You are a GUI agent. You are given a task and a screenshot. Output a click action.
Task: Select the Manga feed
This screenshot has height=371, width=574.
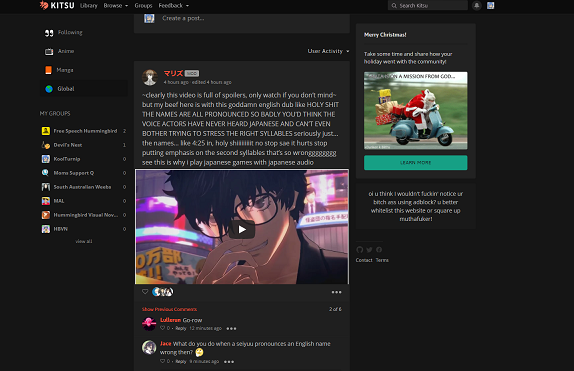(x=84, y=70)
